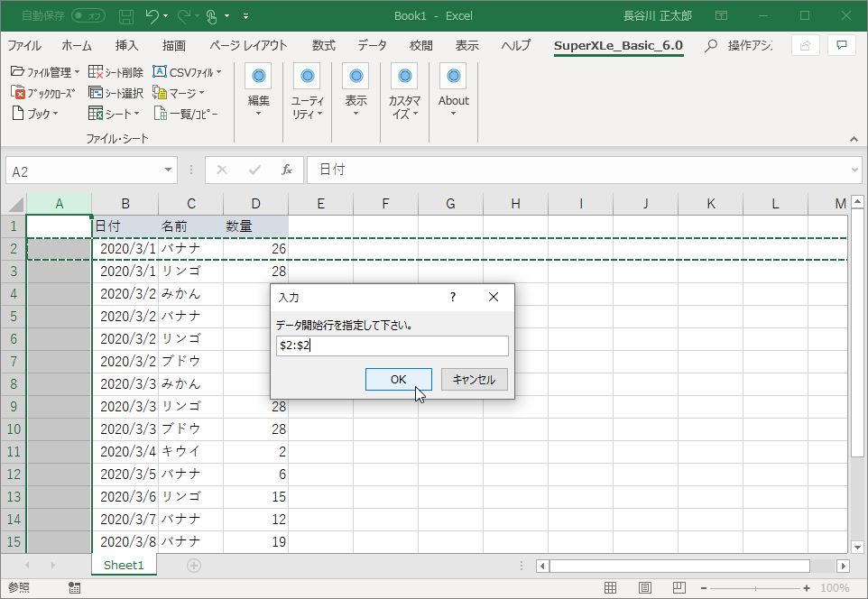Open the カスタマイズ ribbon group

coord(404,91)
